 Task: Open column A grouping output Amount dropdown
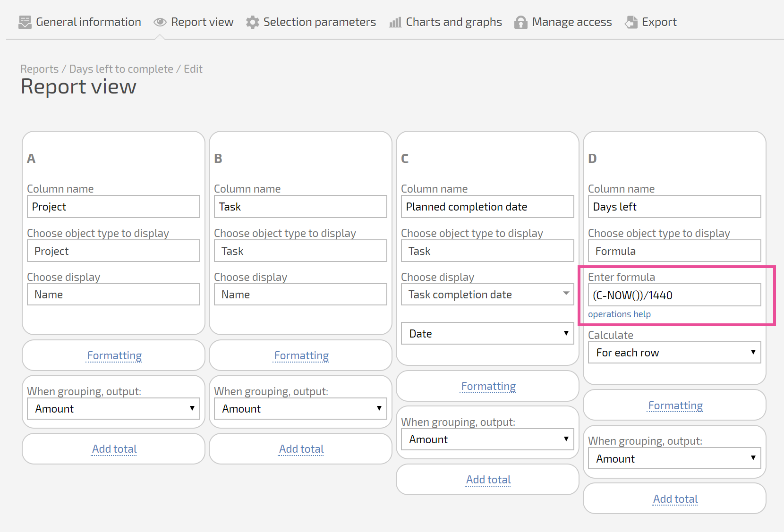point(113,409)
